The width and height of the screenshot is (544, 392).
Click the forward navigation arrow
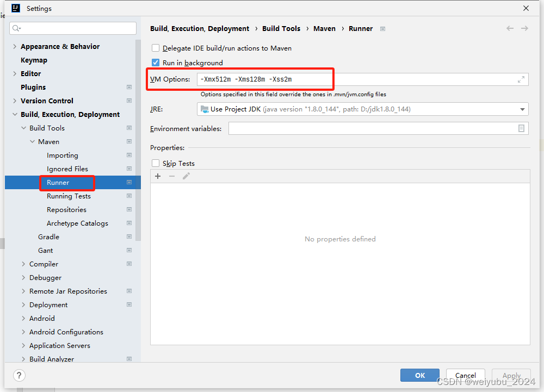pos(523,28)
